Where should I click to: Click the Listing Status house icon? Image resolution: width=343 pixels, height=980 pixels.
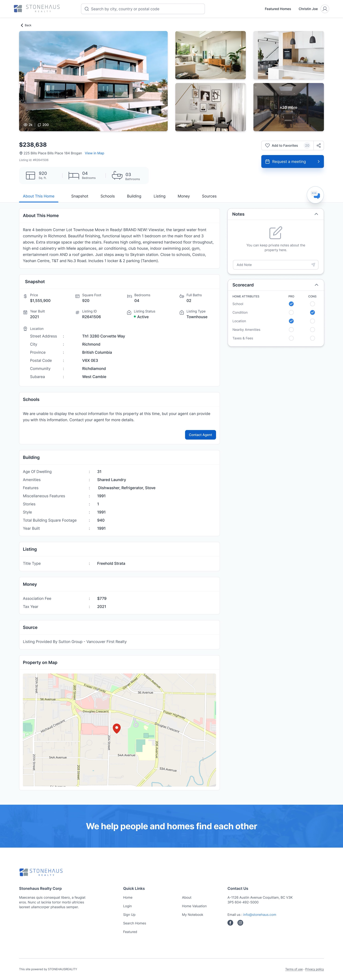tap(129, 312)
